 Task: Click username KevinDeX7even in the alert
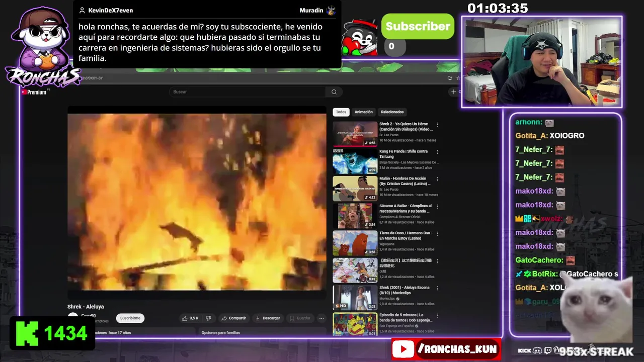(111, 10)
